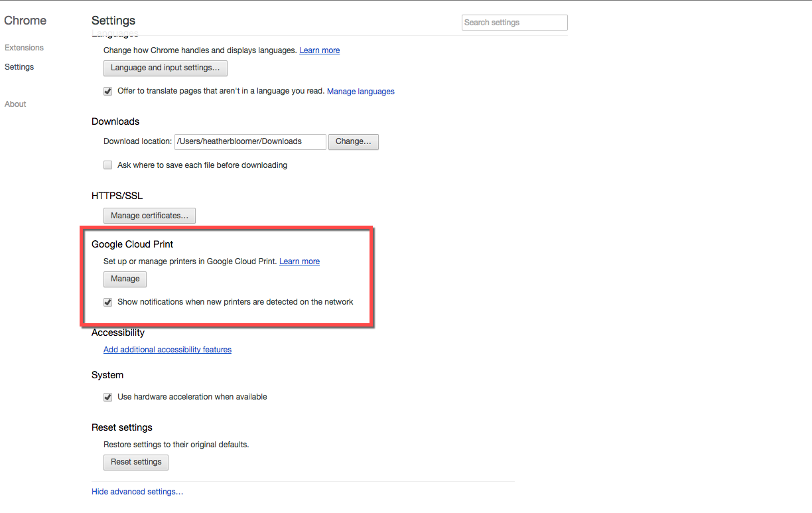The height and width of the screenshot is (513, 812).
Task: Click the Reset settings button
Action: [136, 462]
